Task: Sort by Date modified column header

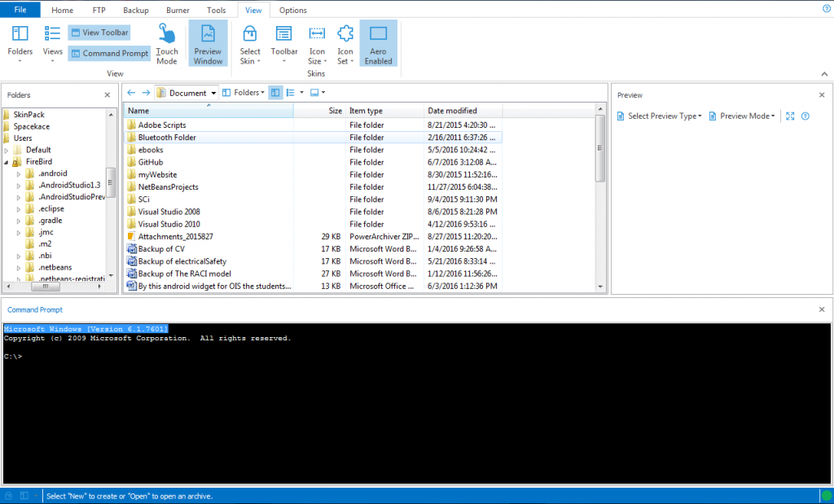Action: pos(463,111)
